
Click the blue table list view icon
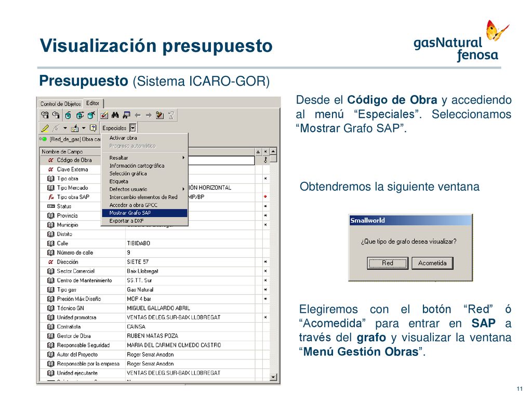(x=126, y=115)
